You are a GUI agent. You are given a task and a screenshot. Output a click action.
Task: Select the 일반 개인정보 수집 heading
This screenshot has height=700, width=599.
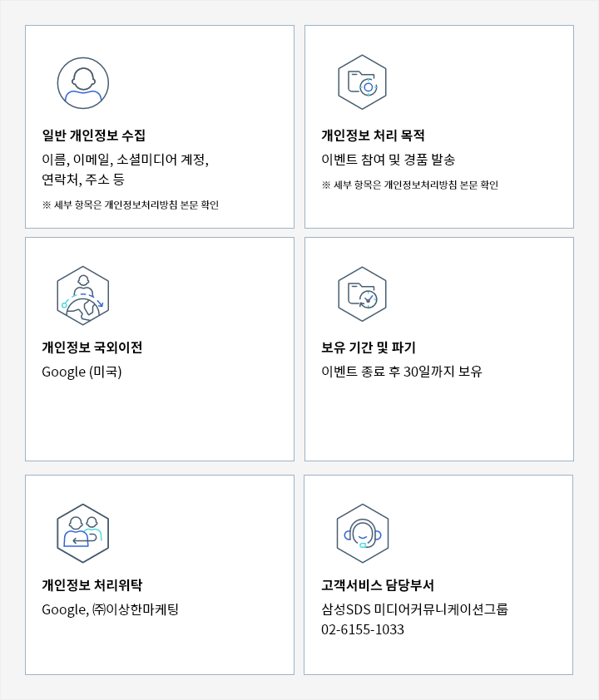94,136
